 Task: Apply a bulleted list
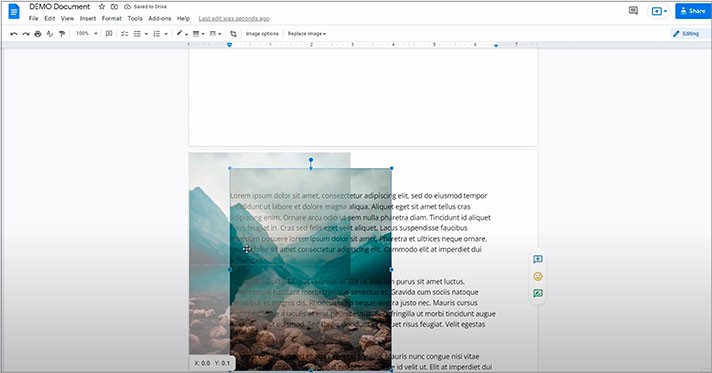pyautogui.click(x=137, y=34)
